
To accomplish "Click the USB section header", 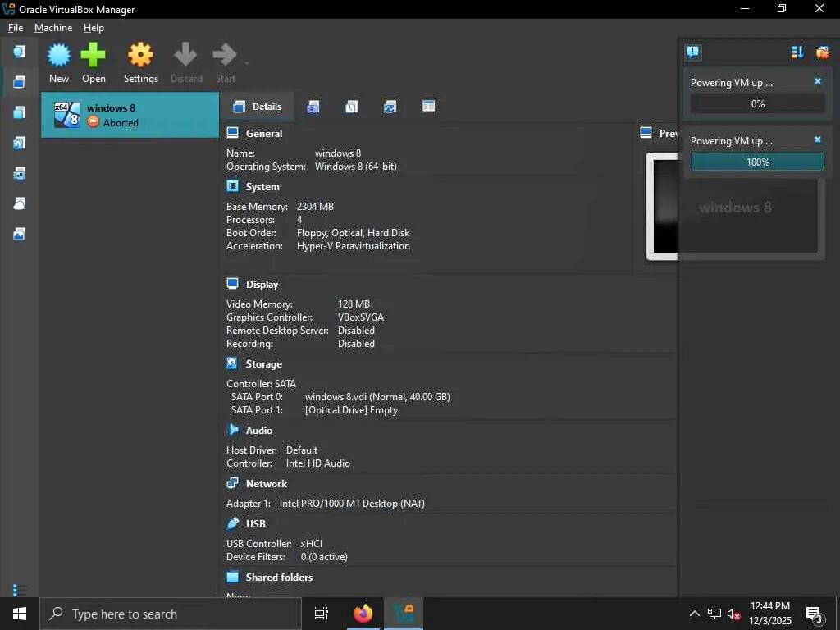I will coord(256,524).
